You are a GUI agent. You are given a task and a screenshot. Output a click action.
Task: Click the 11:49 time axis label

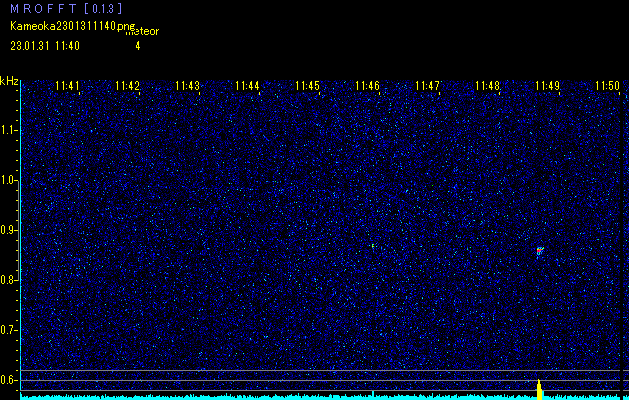pos(548,86)
